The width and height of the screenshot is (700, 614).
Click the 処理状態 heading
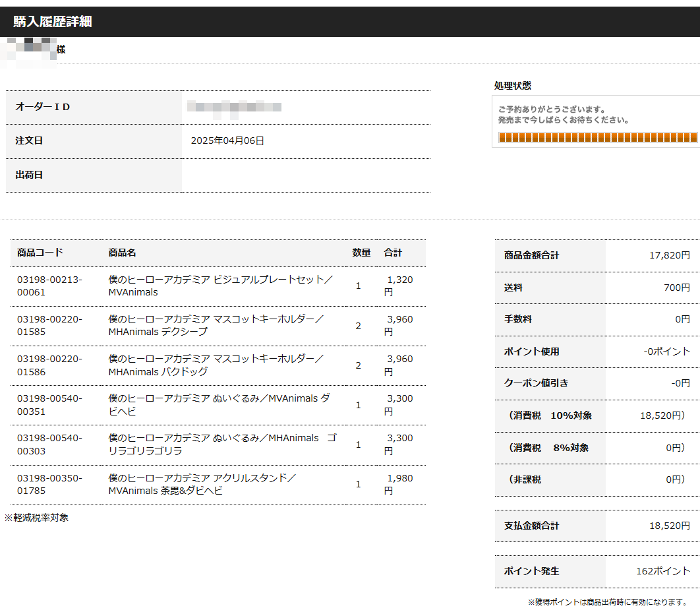(x=513, y=86)
